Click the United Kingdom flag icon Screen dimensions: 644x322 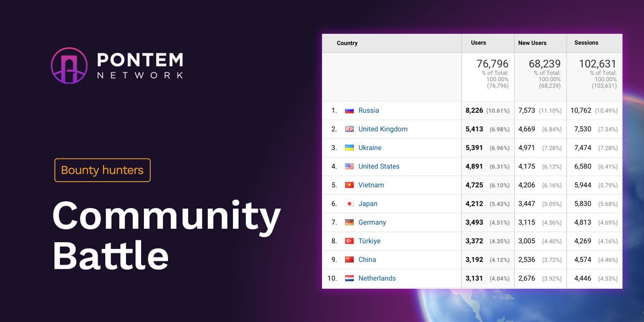(349, 129)
